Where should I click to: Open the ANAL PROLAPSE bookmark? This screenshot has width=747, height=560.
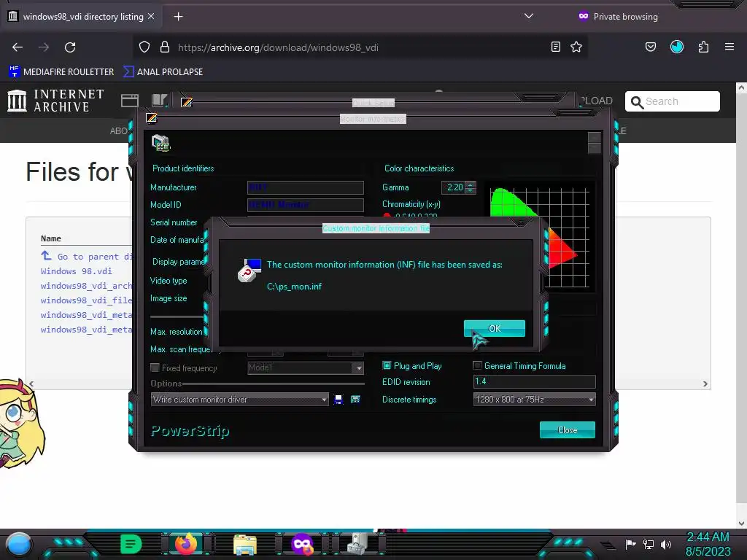pyautogui.click(x=163, y=72)
